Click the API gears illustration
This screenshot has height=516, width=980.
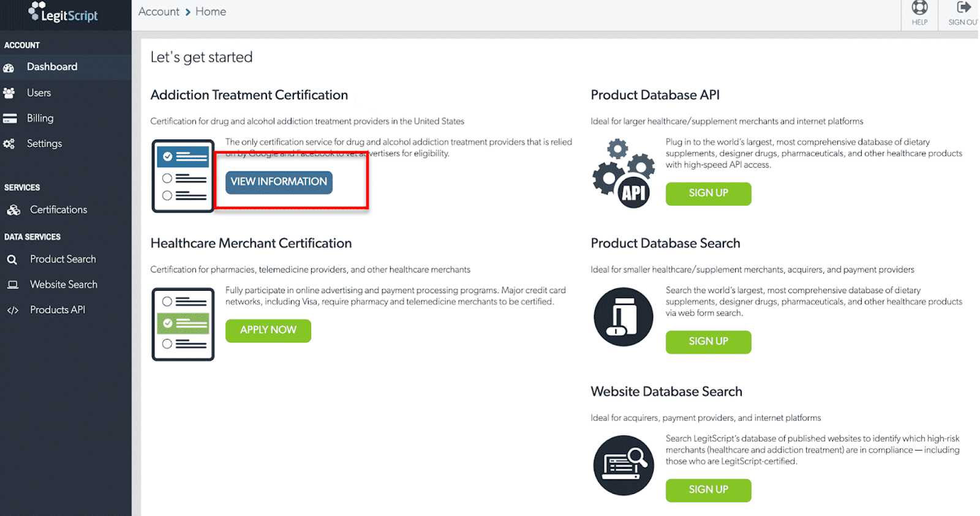tap(624, 173)
